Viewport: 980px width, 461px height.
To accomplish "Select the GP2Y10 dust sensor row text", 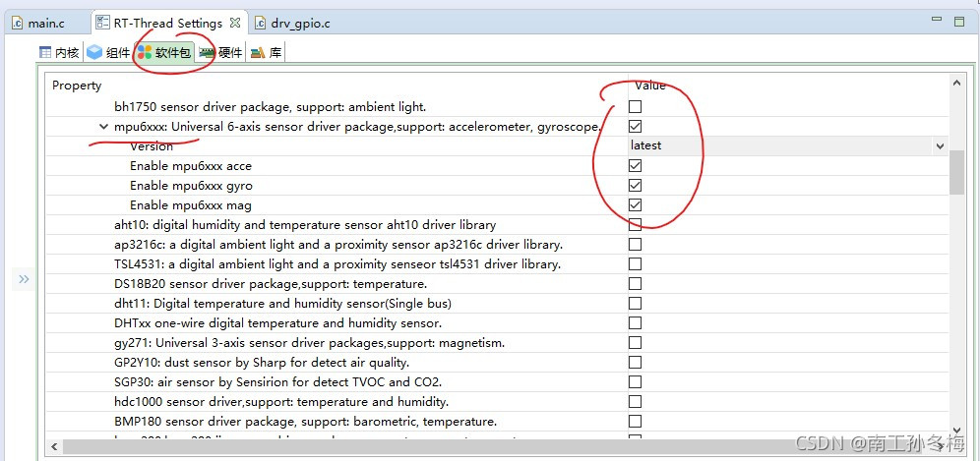I will (x=262, y=363).
